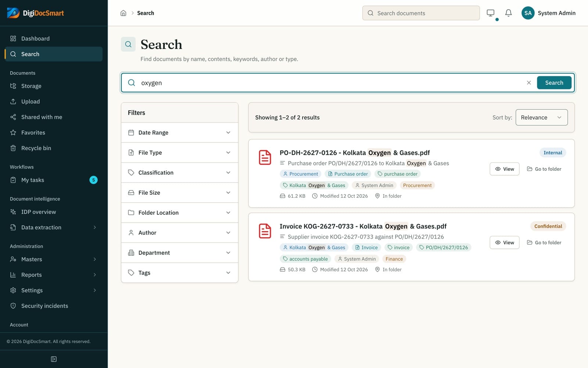
Task: Open Storage in the sidebar
Action: coord(54,86)
